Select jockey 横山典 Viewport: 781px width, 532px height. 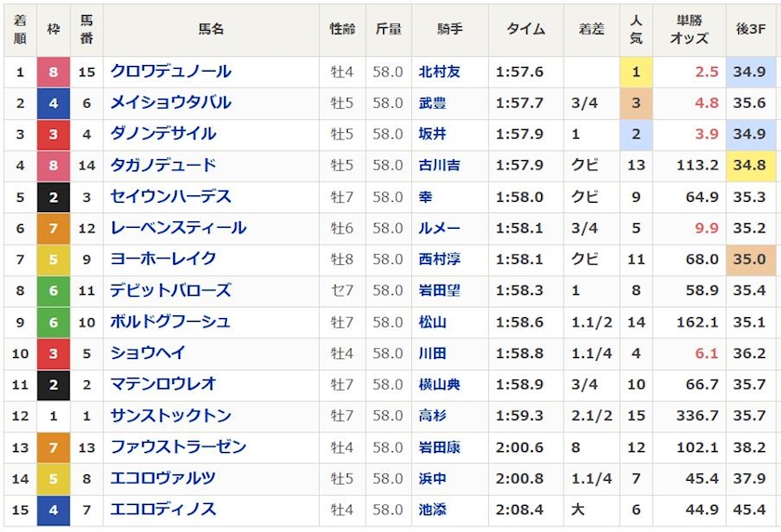[x=439, y=384]
